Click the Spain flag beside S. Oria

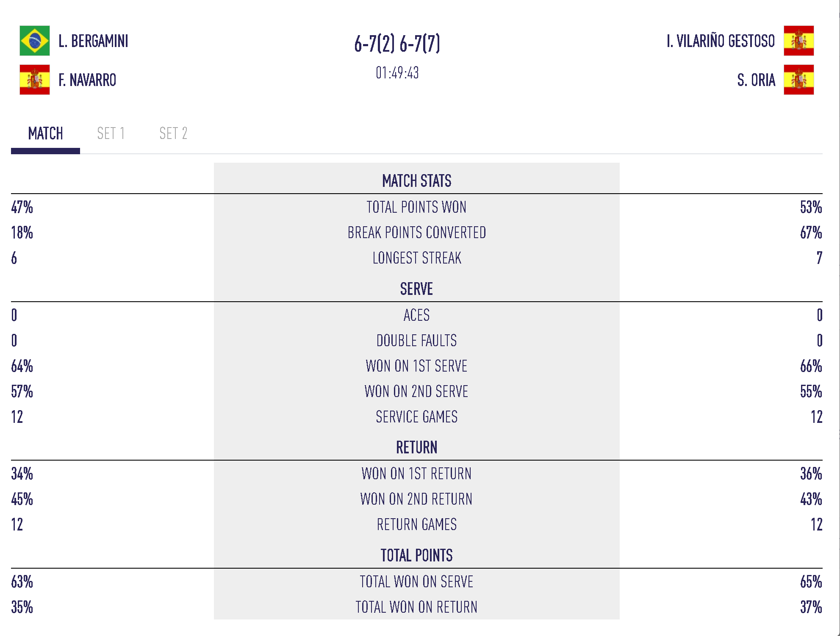798,80
